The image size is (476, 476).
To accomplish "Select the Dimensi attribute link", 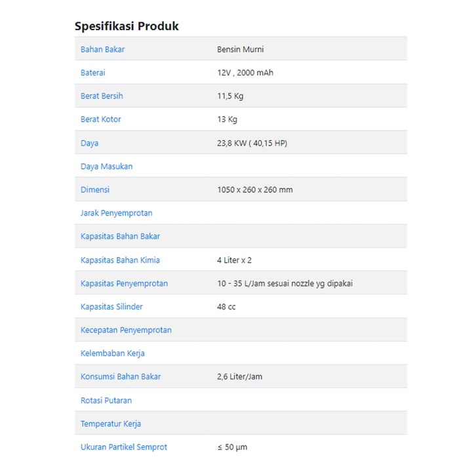I will pos(94,189).
